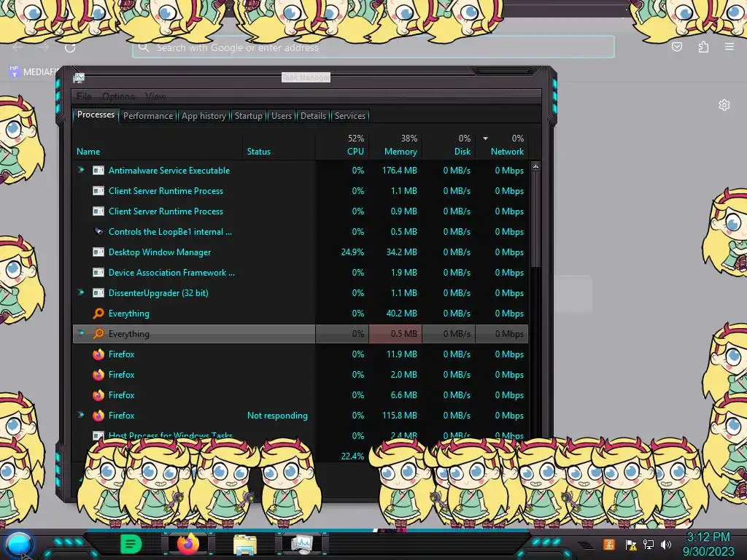Open the View menu in Task Manager

click(x=155, y=96)
